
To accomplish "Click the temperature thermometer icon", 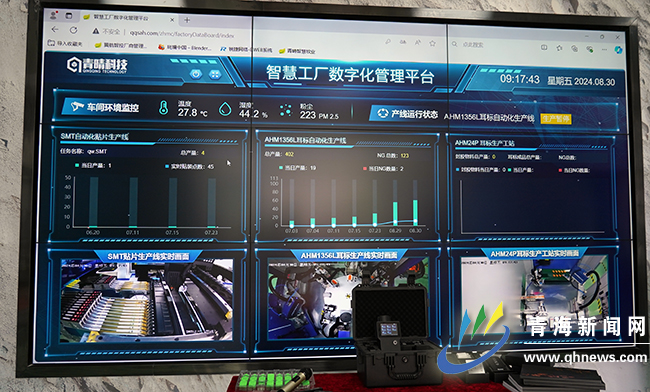I will point(164,108).
